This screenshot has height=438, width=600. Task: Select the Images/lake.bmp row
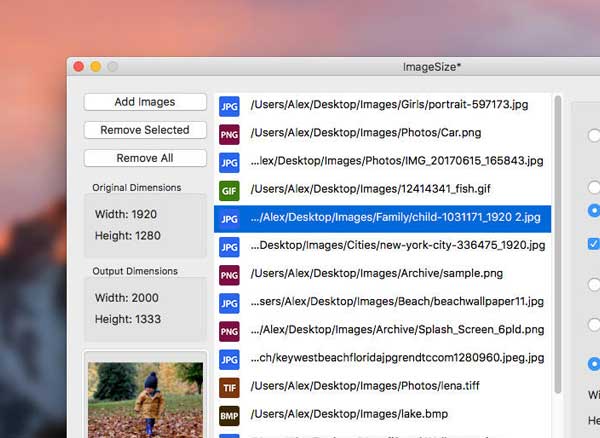click(383, 416)
